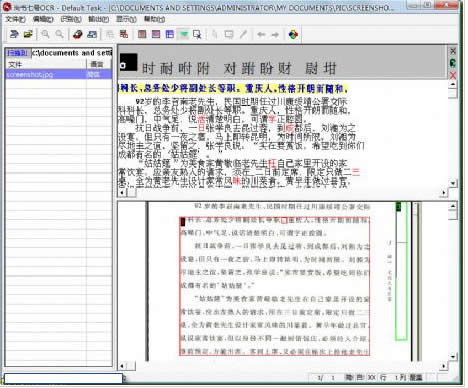Image resolution: width=468 pixels, height=388 pixels.
Task: Click the scan image toolbar icon
Action: coord(14,34)
